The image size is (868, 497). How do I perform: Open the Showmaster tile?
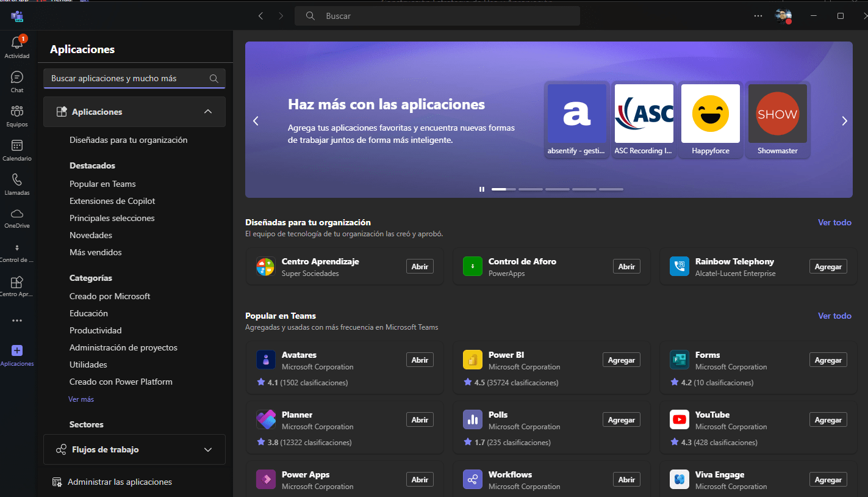coord(778,120)
